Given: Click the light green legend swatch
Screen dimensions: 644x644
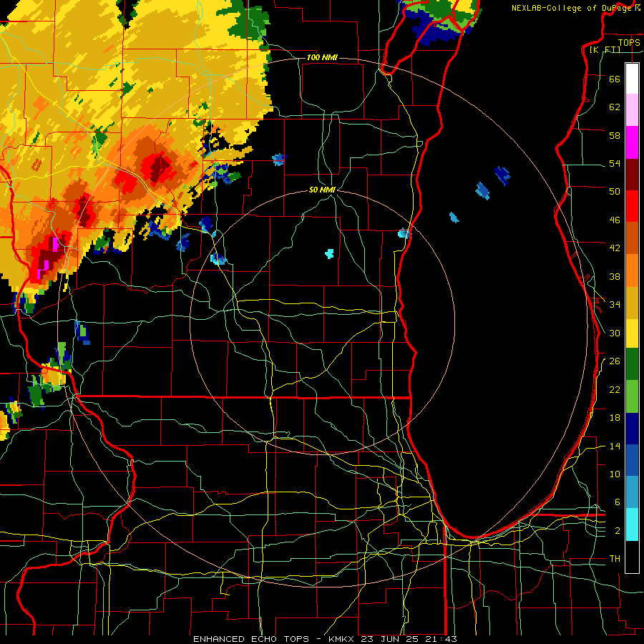Looking at the screenshot, I should [632, 396].
